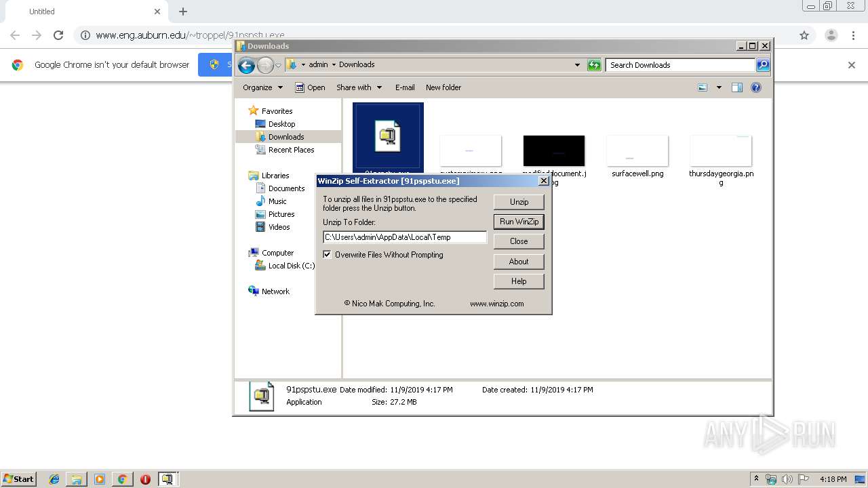
Task: Click the Chrome back arrow
Action: click(x=15, y=35)
